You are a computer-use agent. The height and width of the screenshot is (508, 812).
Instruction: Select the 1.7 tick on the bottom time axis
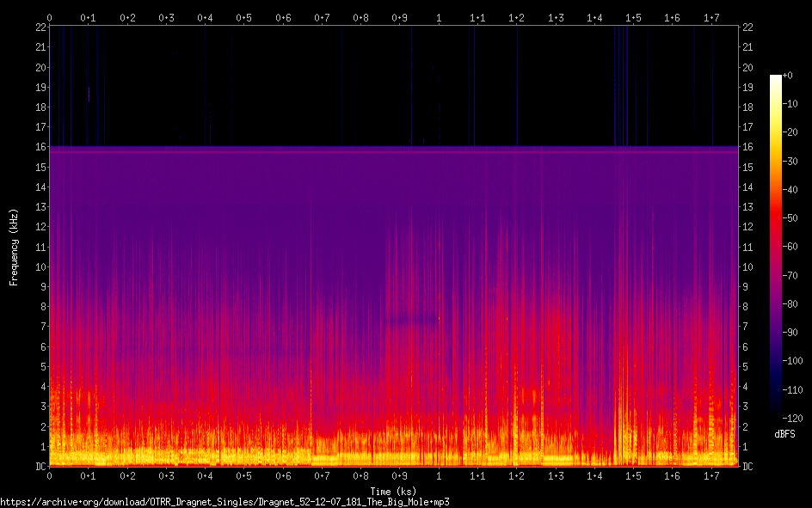tap(711, 476)
